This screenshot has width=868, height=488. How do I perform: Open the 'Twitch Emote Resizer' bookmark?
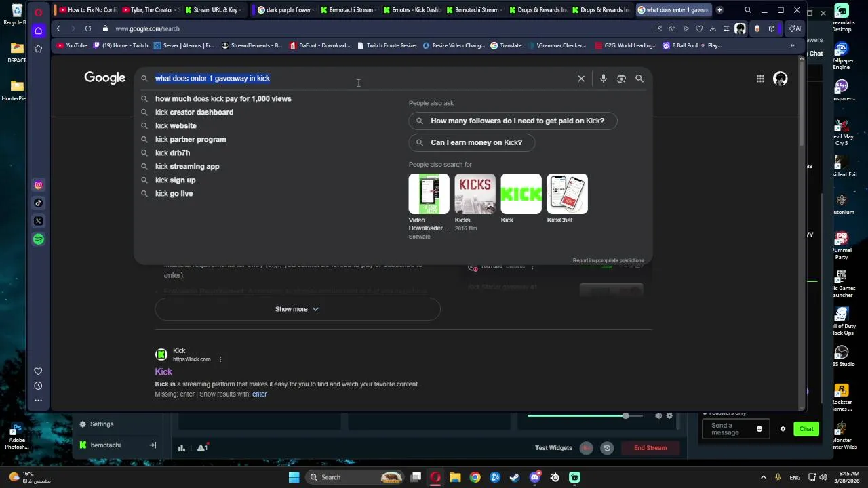386,45
